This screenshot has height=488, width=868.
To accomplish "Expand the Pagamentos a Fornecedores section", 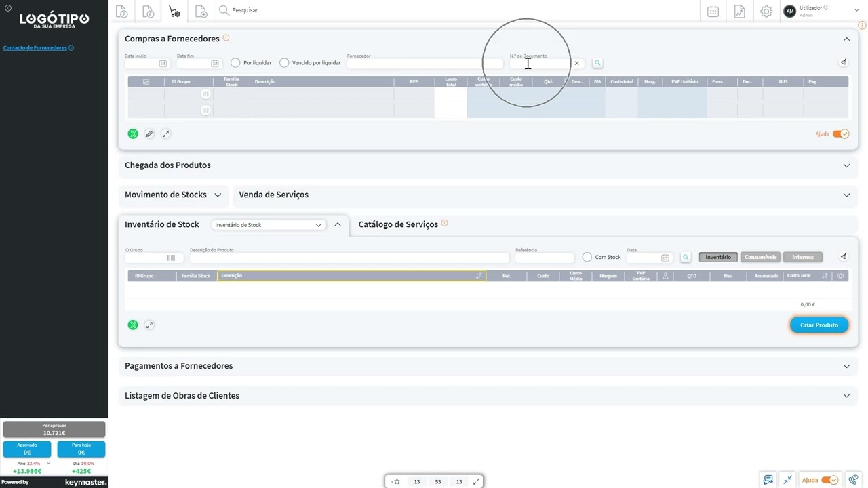I will [846, 366].
